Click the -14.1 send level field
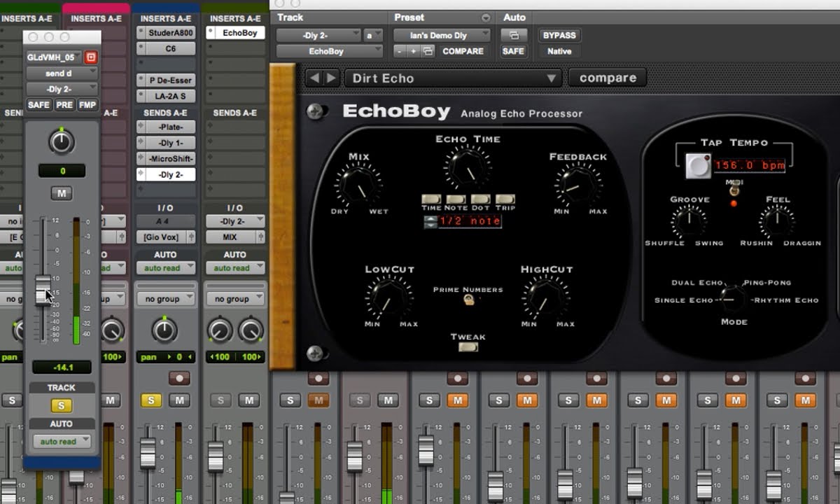Image resolution: width=840 pixels, height=504 pixels. (62, 367)
